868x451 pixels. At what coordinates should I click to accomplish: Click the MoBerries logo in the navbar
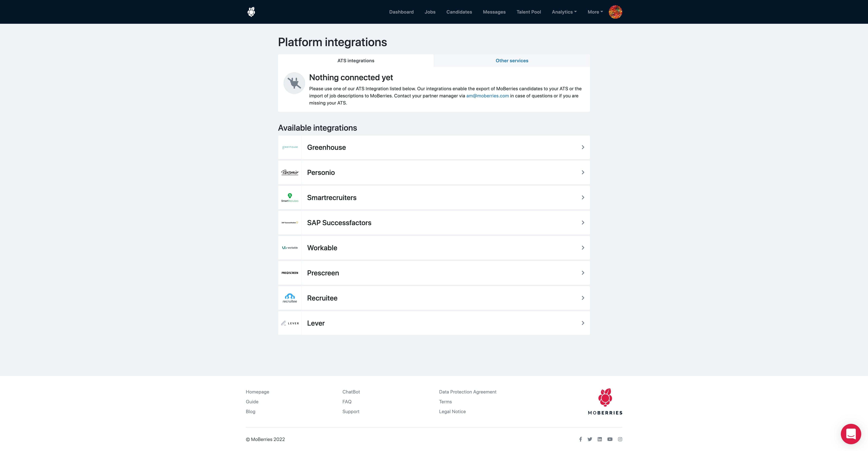coord(251,12)
